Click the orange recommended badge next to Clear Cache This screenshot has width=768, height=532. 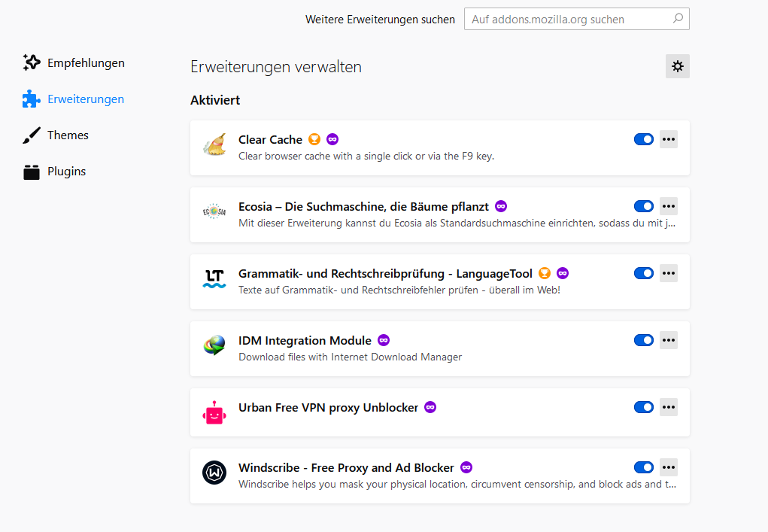click(314, 139)
